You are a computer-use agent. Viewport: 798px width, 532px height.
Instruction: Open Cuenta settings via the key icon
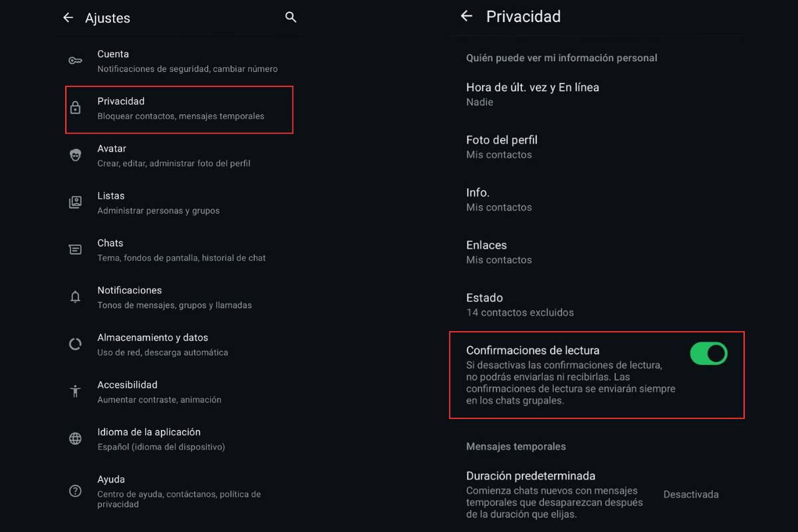75,60
